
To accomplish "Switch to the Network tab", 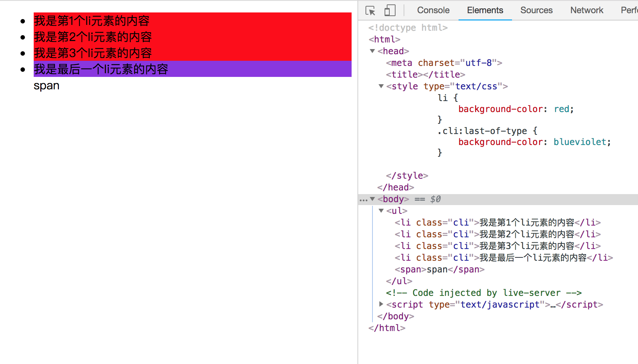I will [x=587, y=10].
